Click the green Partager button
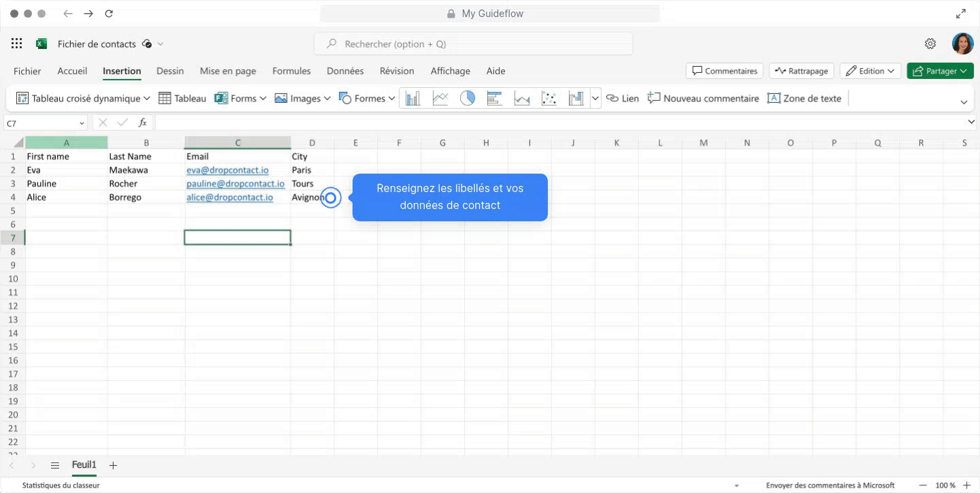The image size is (980, 493). 941,71
